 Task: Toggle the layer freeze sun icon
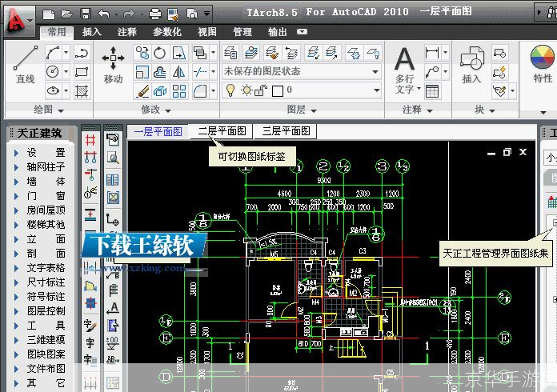coord(246,90)
